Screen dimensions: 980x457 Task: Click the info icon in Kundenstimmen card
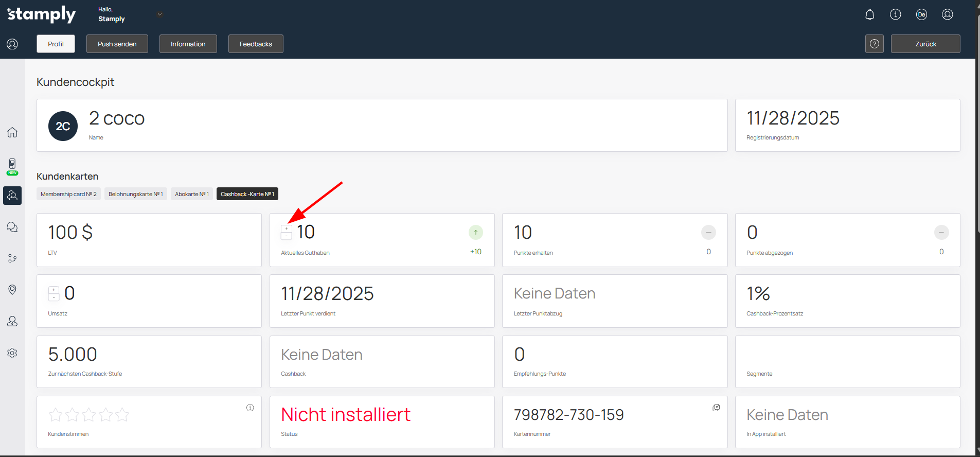click(250, 408)
